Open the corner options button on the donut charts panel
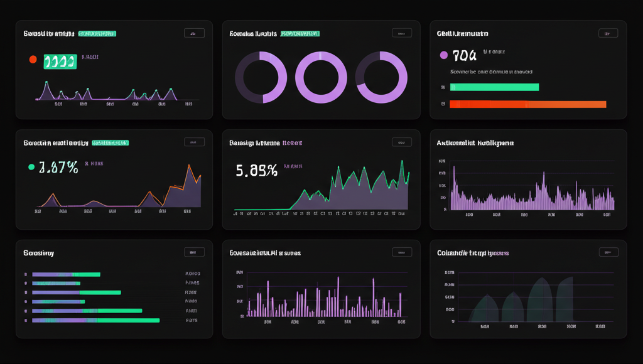Image resolution: width=643 pixels, height=364 pixels. [402, 33]
